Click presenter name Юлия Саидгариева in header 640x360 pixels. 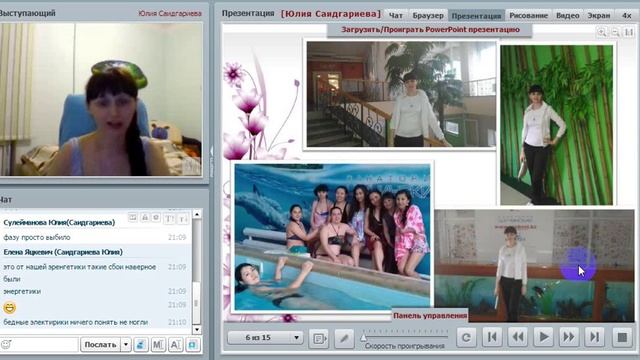(x=170, y=13)
